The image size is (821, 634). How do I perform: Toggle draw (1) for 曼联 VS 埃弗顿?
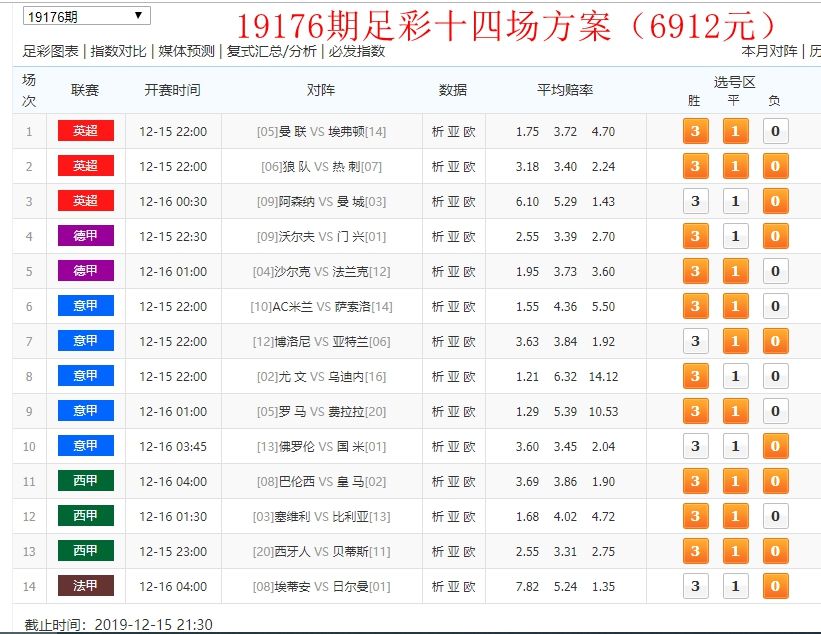[735, 131]
